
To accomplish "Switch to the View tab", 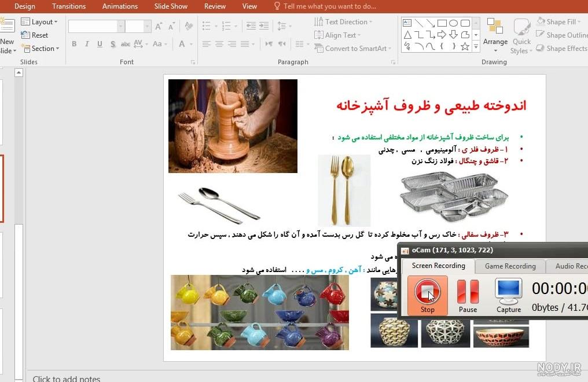I will [249, 6].
